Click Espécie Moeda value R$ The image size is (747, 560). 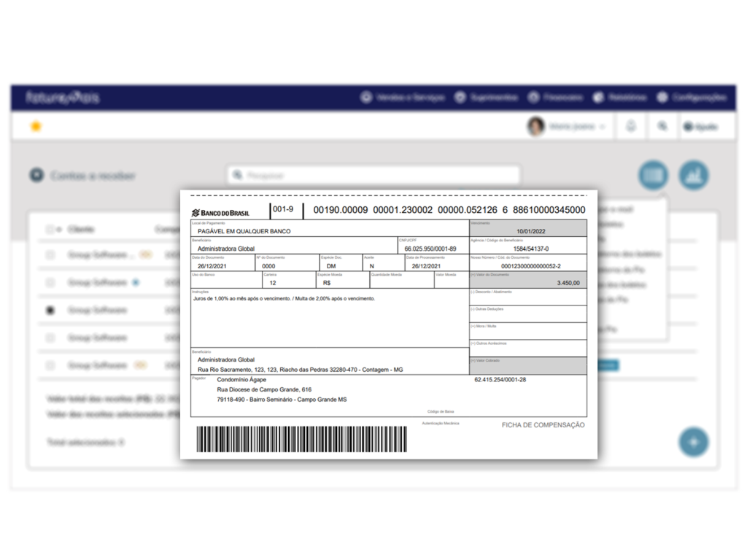[327, 283]
